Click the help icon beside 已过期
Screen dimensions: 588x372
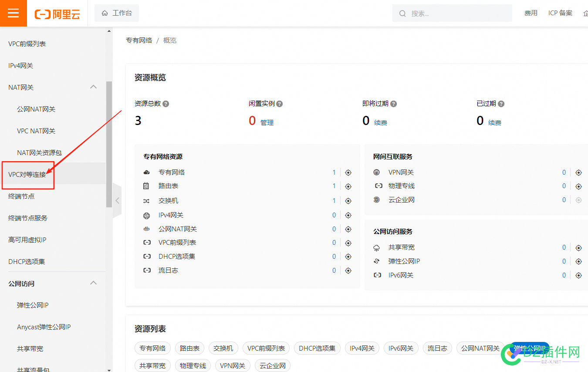pos(500,104)
